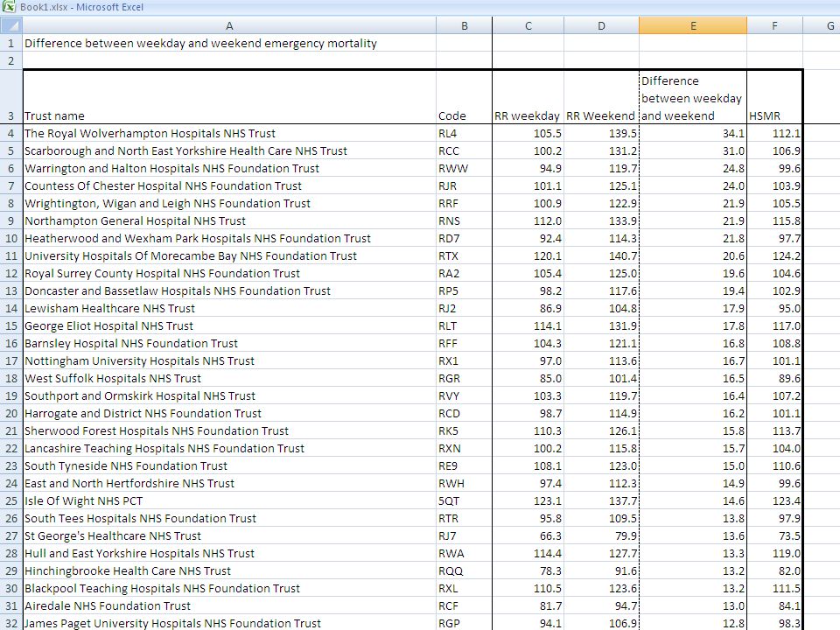Select 'Hinchingbrooke Health Care NHS Trust' cell
Viewport: 840px width, 630px height.
coord(229,571)
